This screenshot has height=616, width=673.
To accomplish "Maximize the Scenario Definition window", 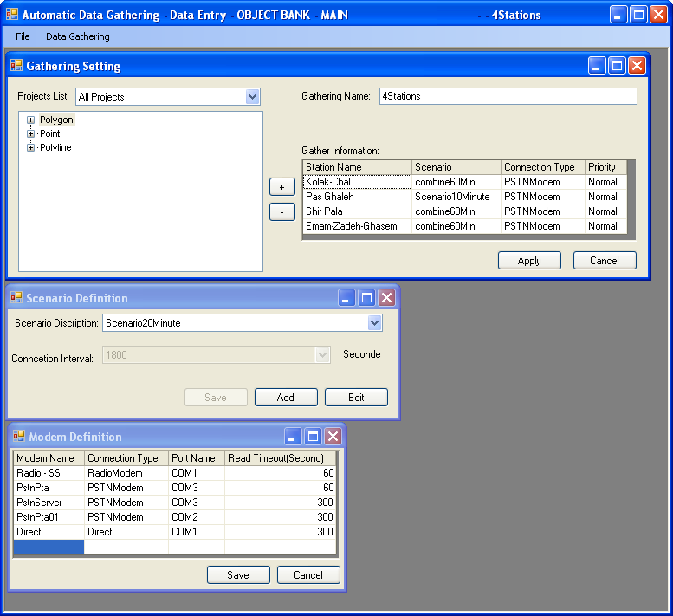I will [366, 298].
